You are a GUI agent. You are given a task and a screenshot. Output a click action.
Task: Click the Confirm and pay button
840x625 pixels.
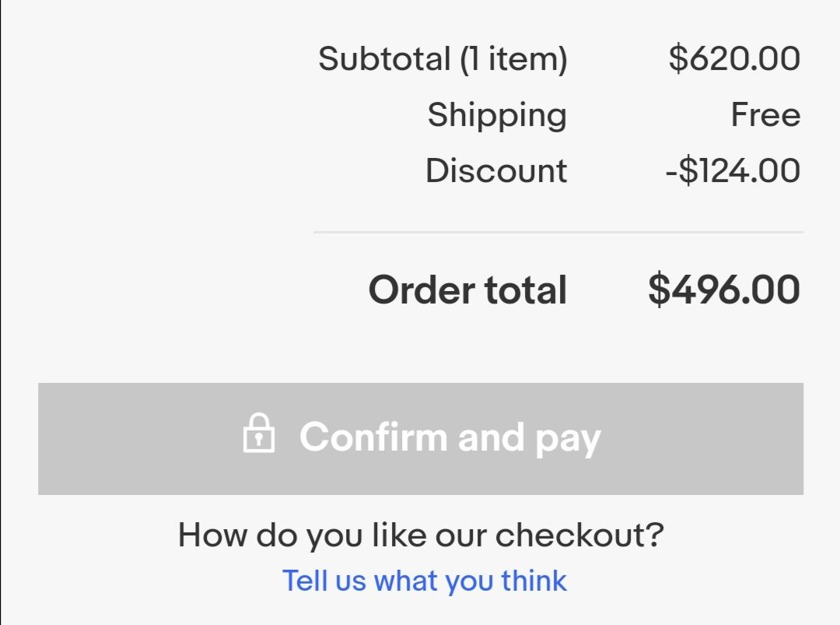tap(421, 438)
